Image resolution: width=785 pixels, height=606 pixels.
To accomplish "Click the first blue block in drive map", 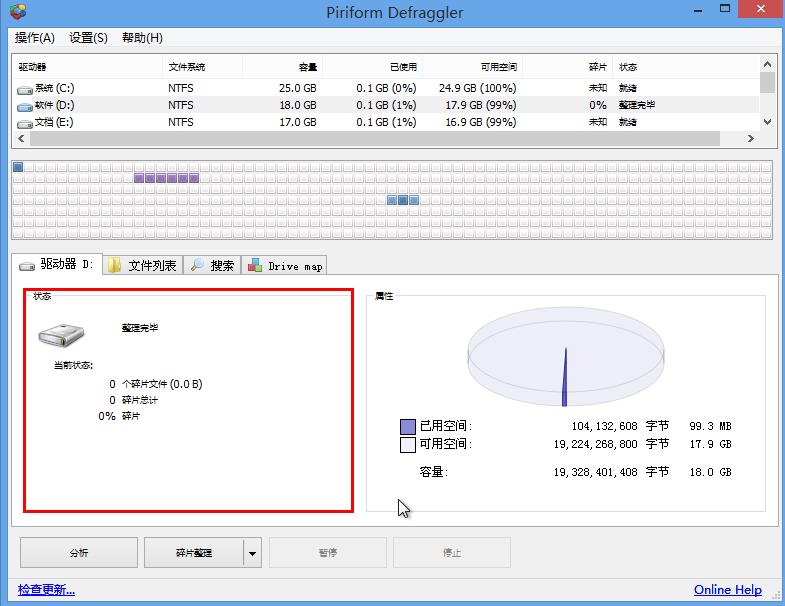I will pos(18,167).
